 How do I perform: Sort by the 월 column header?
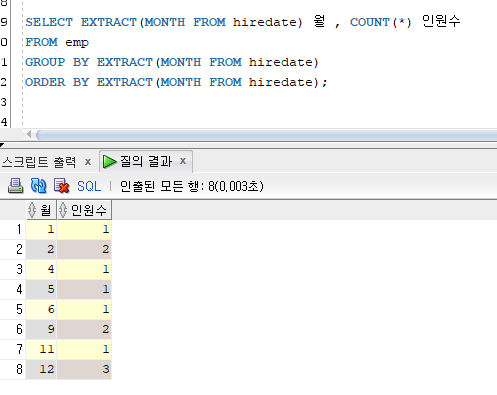[x=41, y=210]
